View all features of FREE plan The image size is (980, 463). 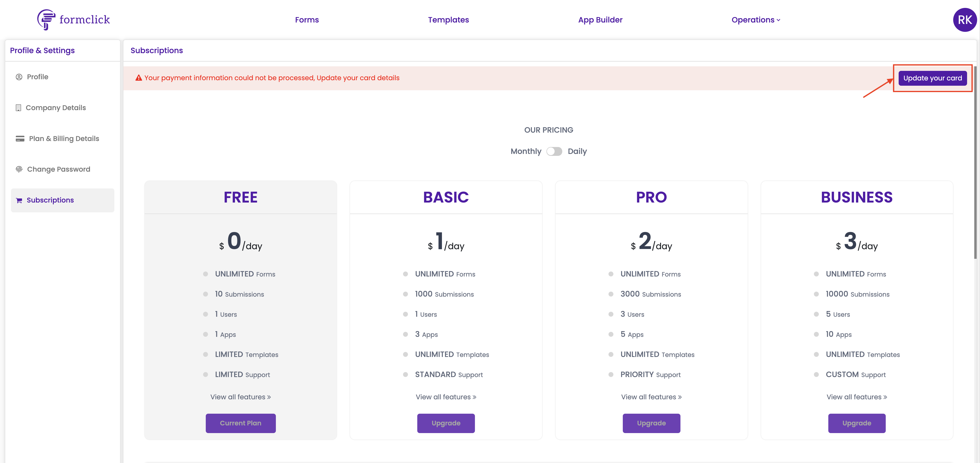coord(240,397)
